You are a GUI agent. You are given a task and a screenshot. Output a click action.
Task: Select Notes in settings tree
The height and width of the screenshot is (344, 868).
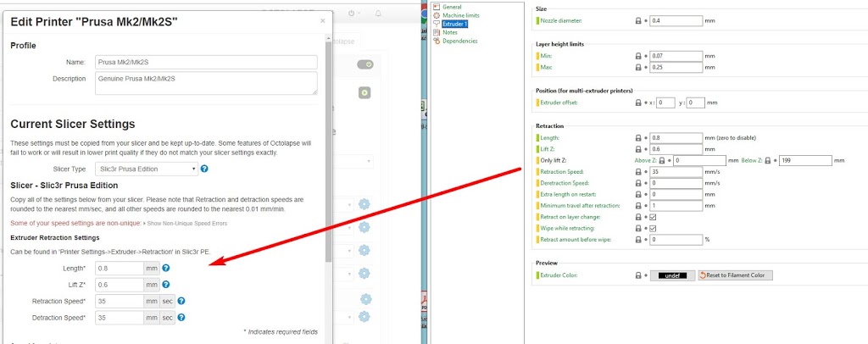[449, 33]
